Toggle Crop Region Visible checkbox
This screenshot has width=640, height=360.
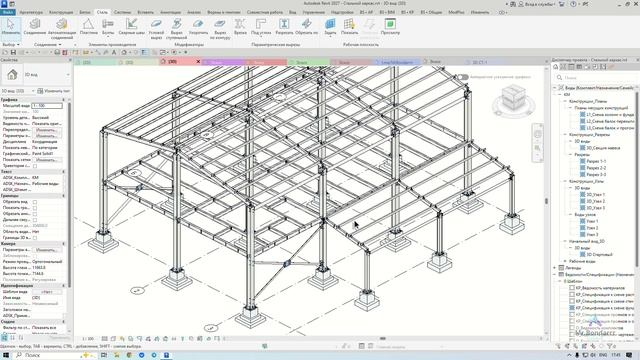click(x=35, y=208)
